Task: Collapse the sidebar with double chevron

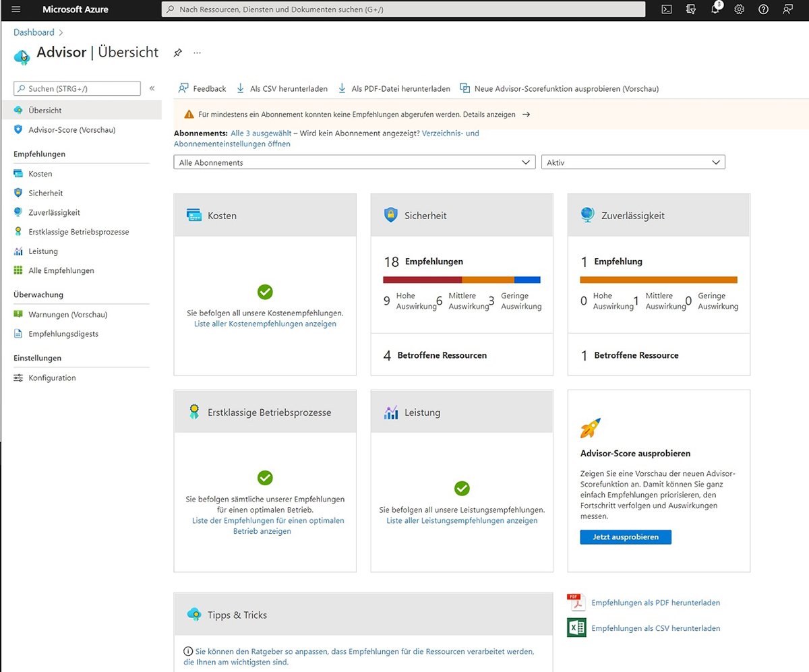Action: (x=152, y=88)
